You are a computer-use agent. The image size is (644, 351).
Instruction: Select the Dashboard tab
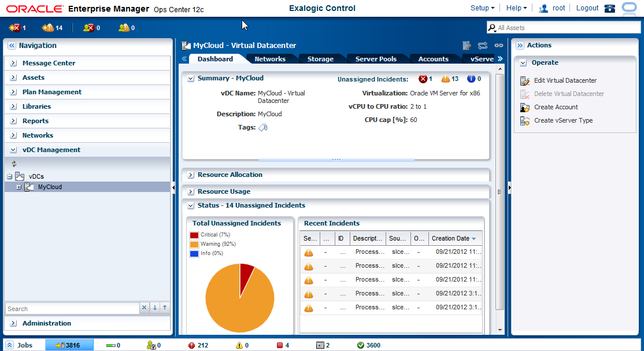[x=215, y=59]
